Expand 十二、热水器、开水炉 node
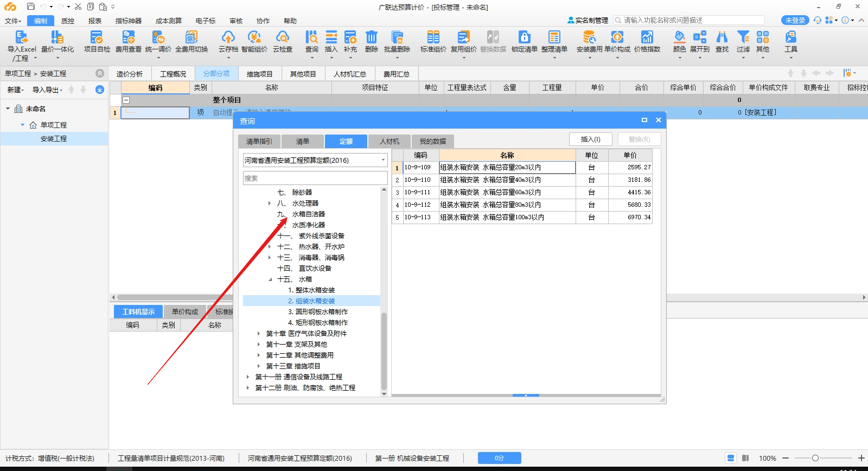Viewport: 868px width, 471px height. coord(270,247)
